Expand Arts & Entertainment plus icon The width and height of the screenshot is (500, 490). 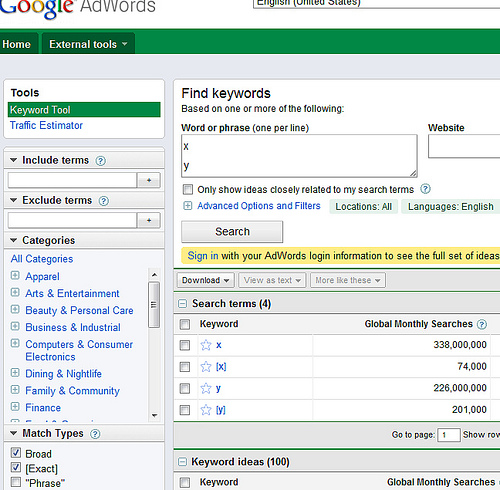(15, 292)
